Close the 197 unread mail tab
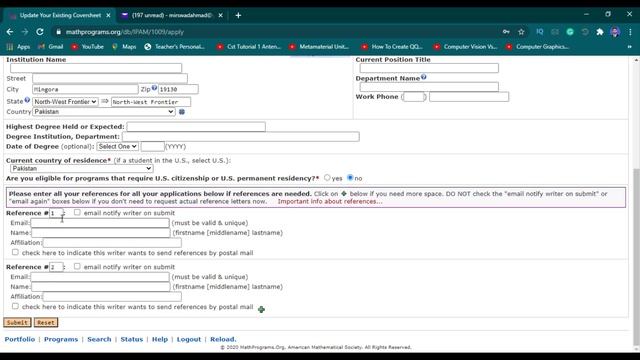The width and height of the screenshot is (640, 360). click(220, 16)
